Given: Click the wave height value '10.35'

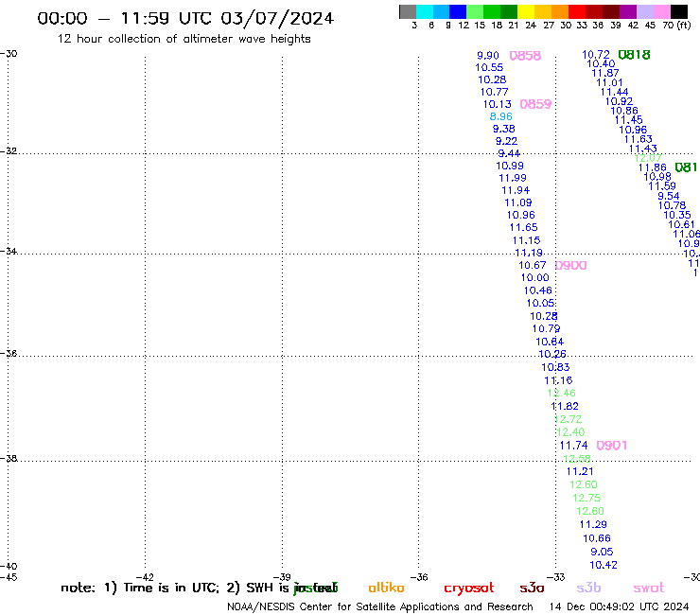Looking at the screenshot, I should tap(676, 215).
